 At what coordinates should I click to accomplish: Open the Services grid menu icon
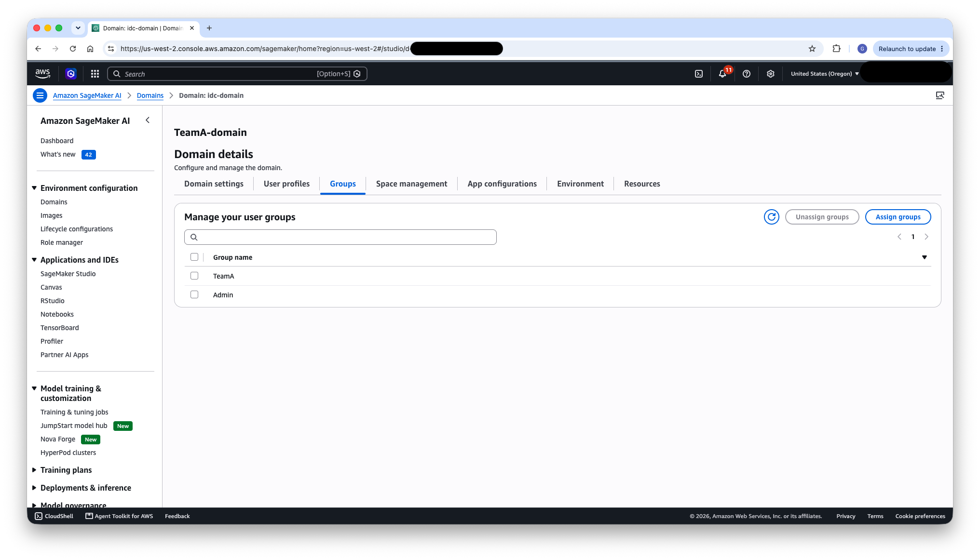[95, 74]
